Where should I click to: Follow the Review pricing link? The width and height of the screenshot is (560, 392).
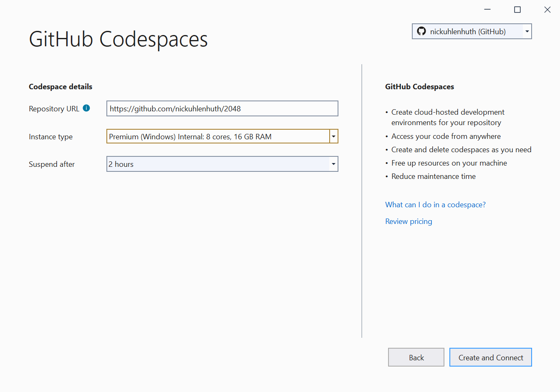point(409,221)
